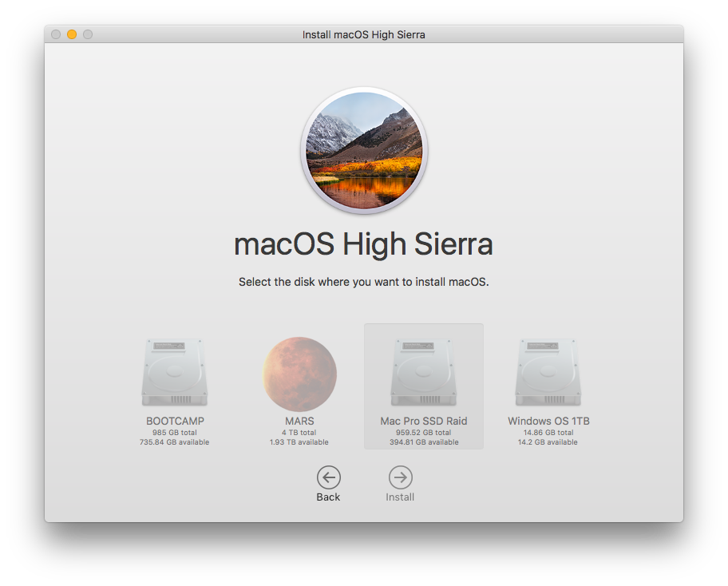Click the 959.52 GB total text

pos(423,432)
